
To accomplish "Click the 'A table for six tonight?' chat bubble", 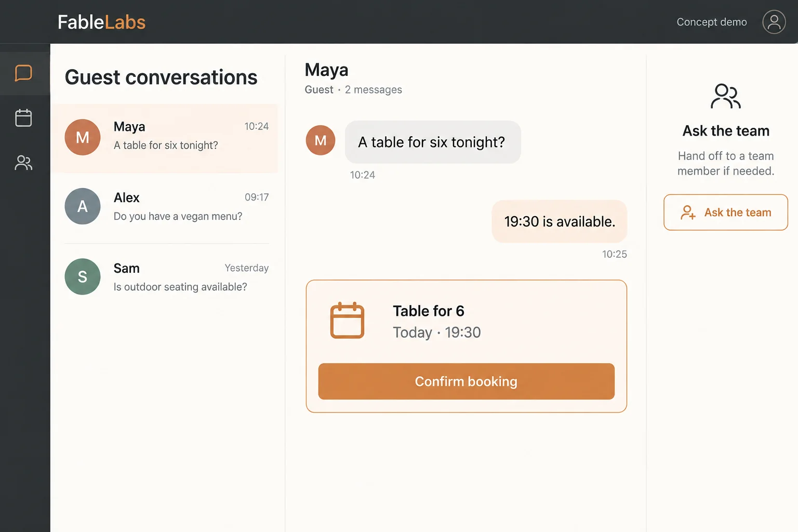I will coord(433,142).
